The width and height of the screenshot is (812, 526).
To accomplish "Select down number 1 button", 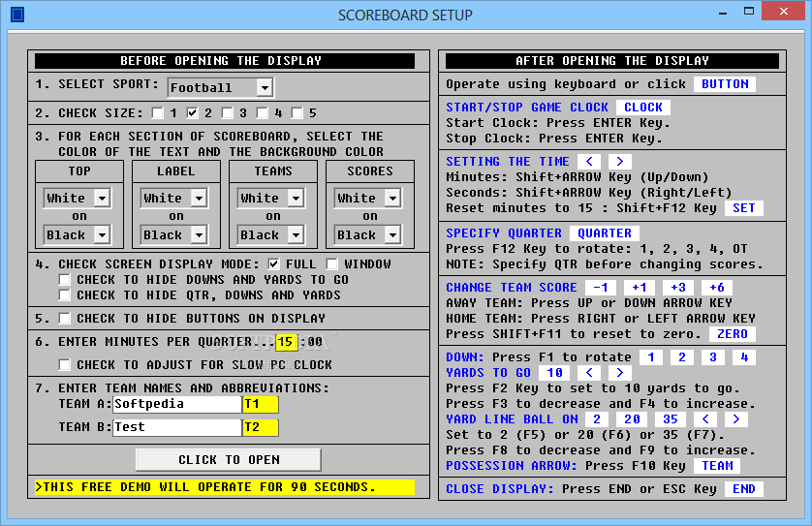I will coord(651,357).
